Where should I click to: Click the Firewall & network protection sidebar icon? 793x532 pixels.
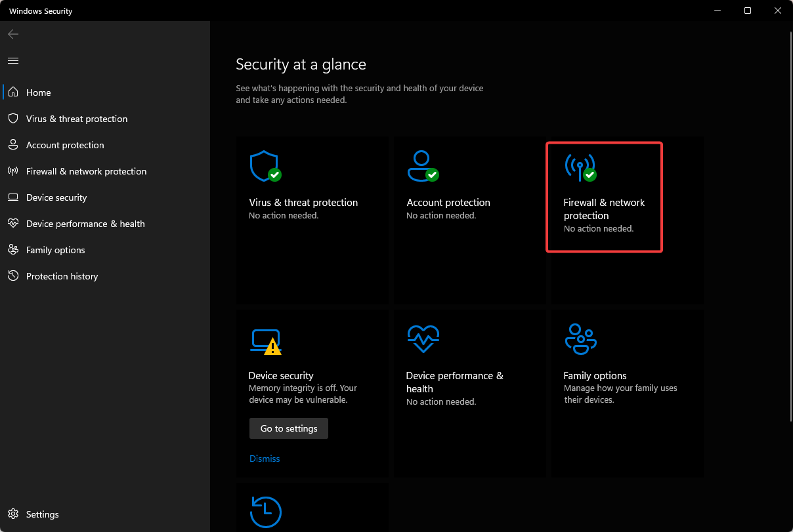click(x=13, y=171)
